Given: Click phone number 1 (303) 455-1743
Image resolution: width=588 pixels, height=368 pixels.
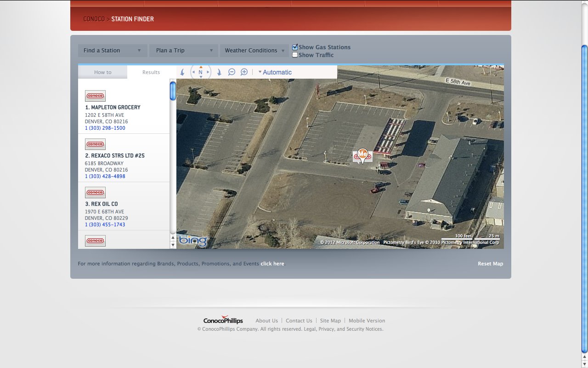Looking at the screenshot, I should (105, 224).
